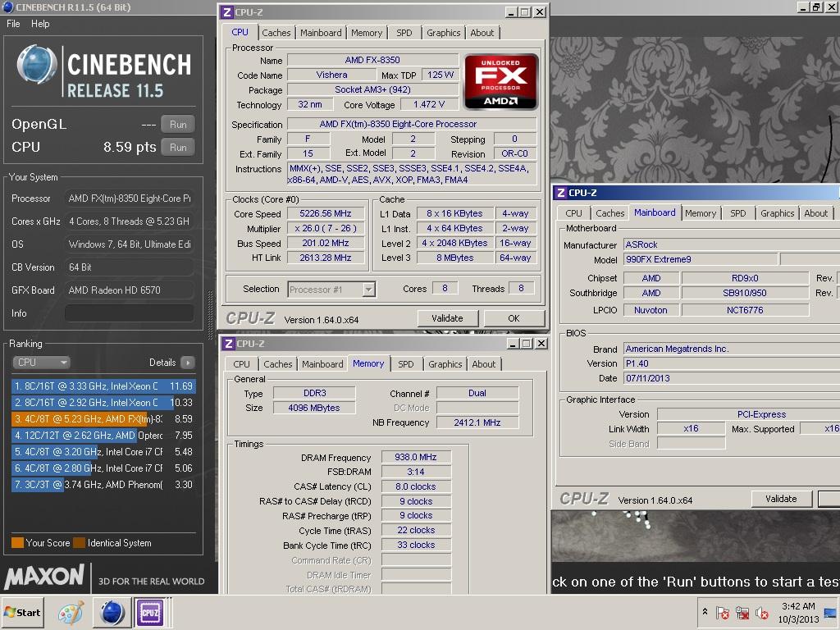840x630 pixels.
Task: Click OK in the top CPU-Z window
Action: click(x=514, y=318)
